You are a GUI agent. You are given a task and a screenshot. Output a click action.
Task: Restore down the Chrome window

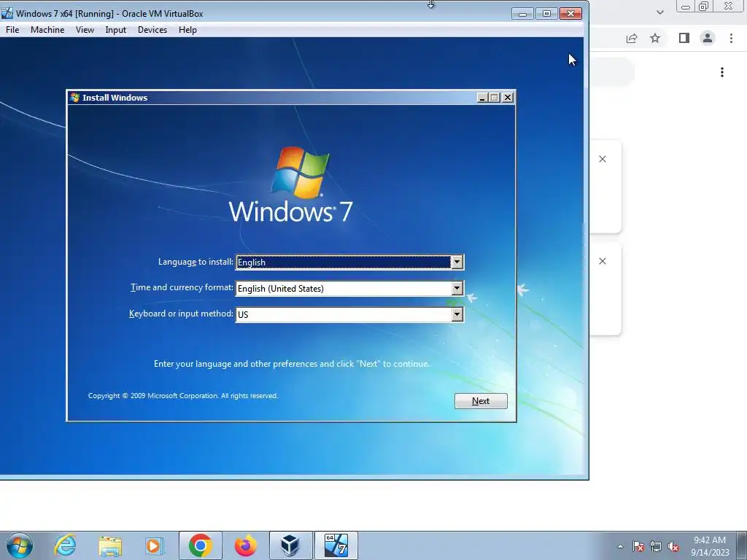pyautogui.click(x=704, y=6)
